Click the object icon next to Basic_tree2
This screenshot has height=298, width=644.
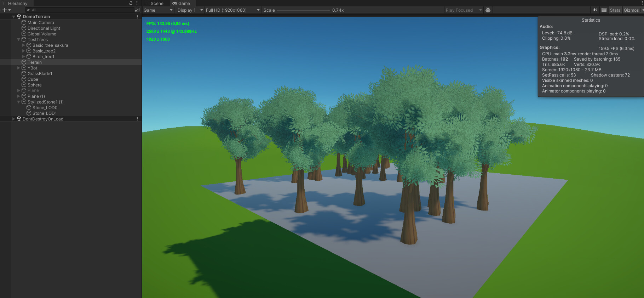(29, 51)
